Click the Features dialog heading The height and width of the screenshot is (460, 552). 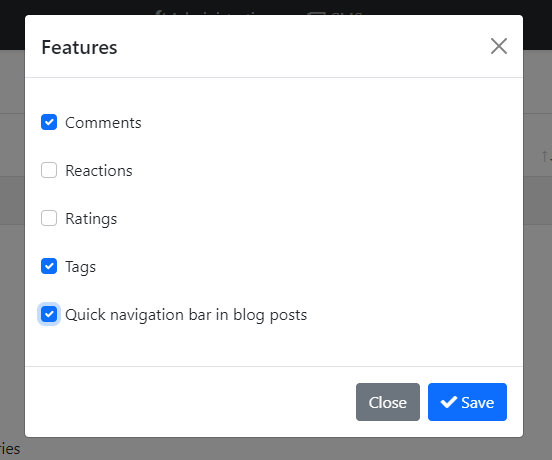coord(79,47)
